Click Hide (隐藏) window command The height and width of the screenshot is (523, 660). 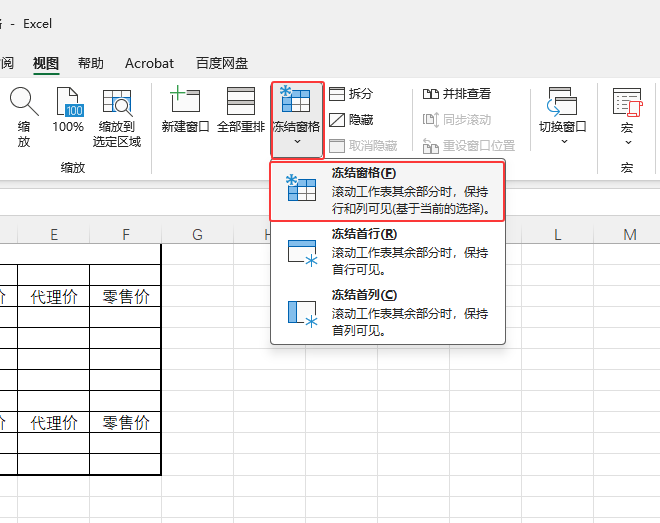[x=351, y=120]
